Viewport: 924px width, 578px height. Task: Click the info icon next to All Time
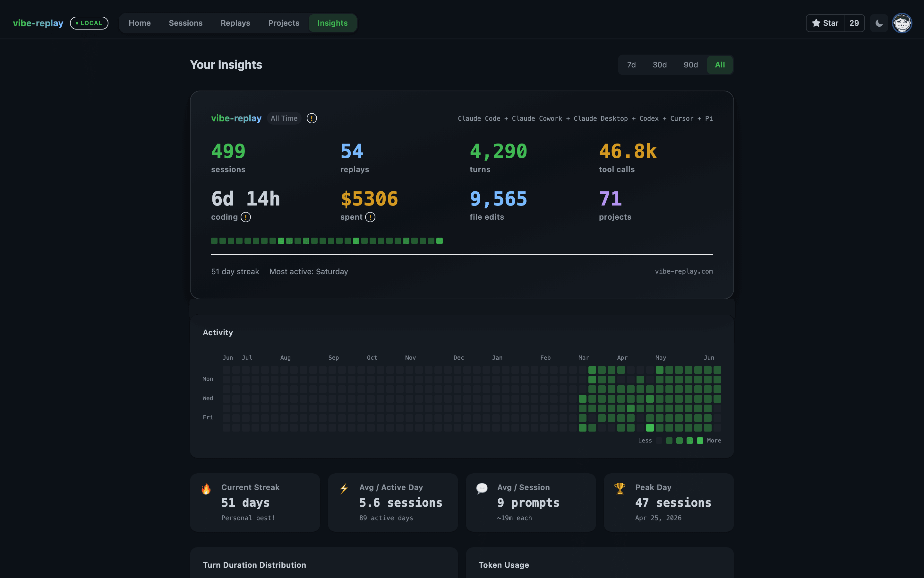click(312, 118)
